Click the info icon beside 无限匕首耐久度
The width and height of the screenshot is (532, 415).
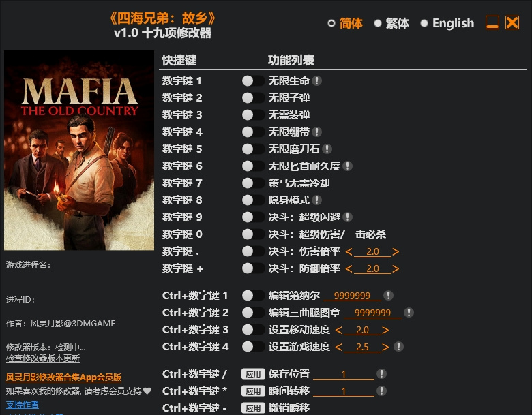pos(347,166)
